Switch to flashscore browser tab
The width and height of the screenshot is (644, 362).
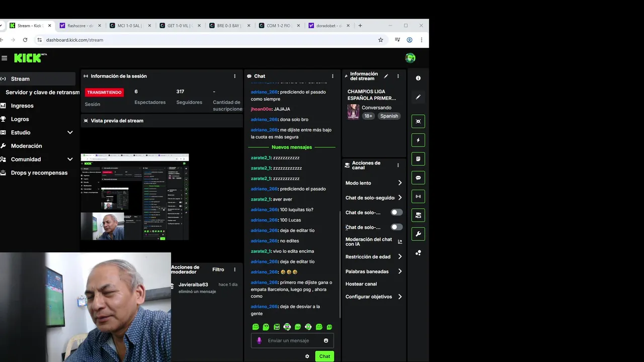[x=80, y=26]
